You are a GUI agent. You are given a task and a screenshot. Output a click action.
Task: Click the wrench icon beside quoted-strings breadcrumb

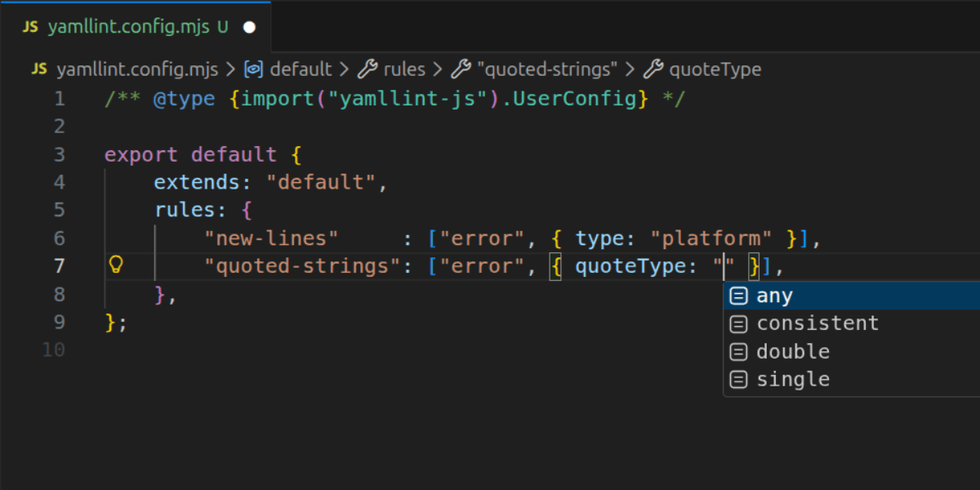pos(459,69)
